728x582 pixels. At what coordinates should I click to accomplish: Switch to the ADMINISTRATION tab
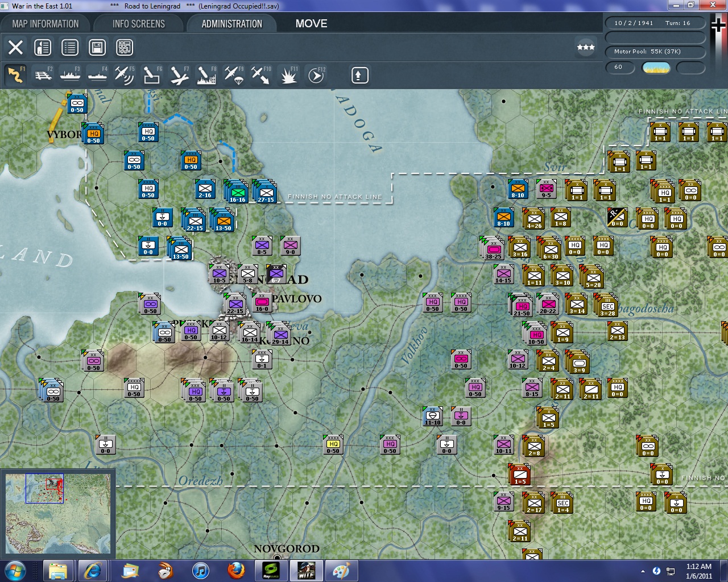(231, 24)
